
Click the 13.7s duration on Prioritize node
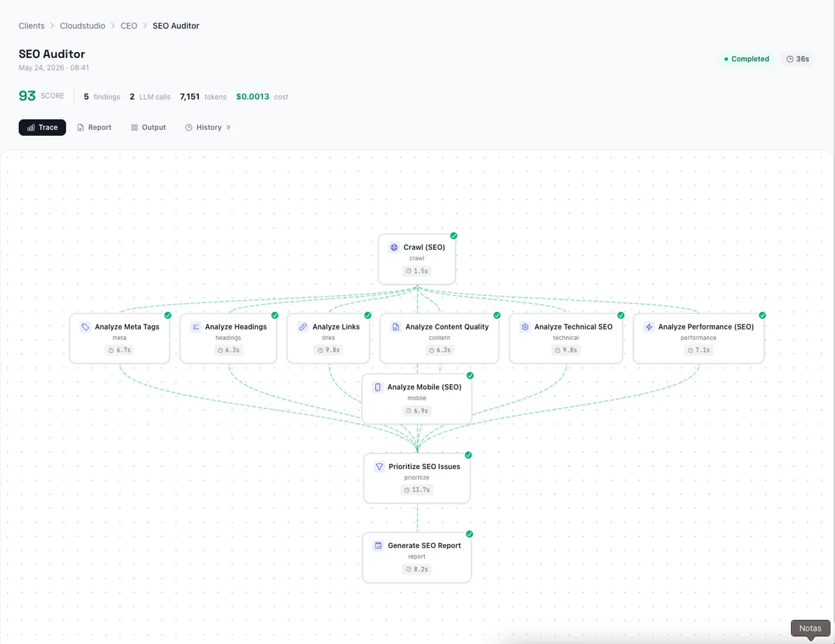point(417,490)
